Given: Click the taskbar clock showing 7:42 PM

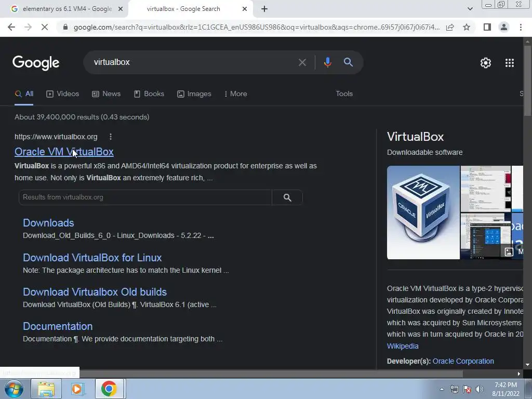Looking at the screenshot, I should (x=506, y=389).
